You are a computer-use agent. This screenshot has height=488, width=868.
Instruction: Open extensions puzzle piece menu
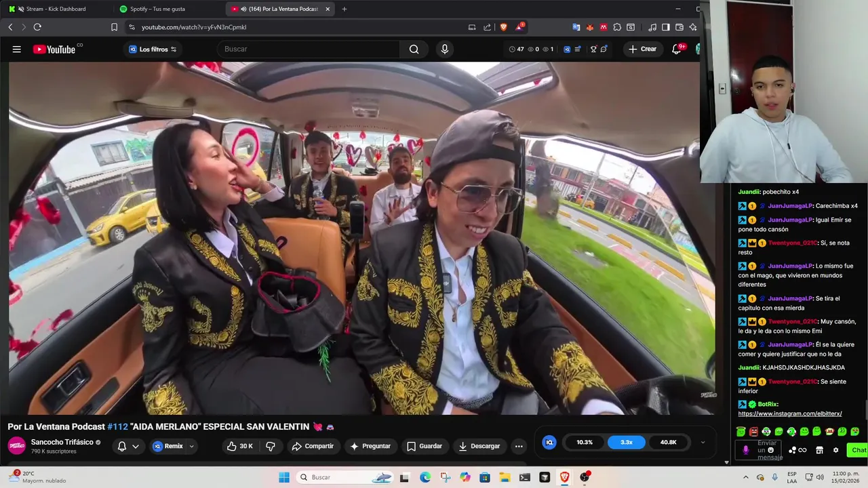[617, 27]
